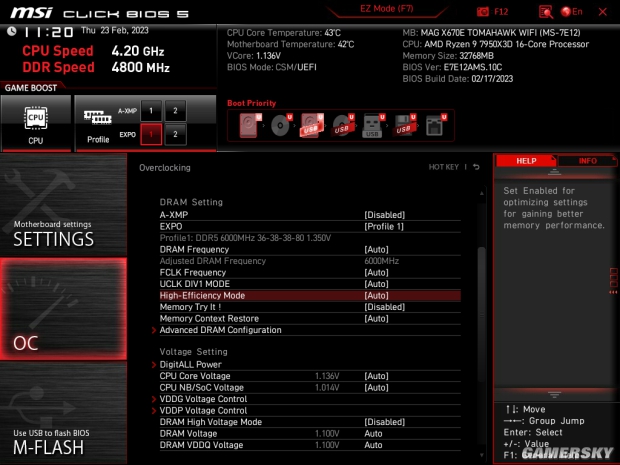Toggle EXPO profile 2 button
Screen dimensions: 620x465
(175, 134)
